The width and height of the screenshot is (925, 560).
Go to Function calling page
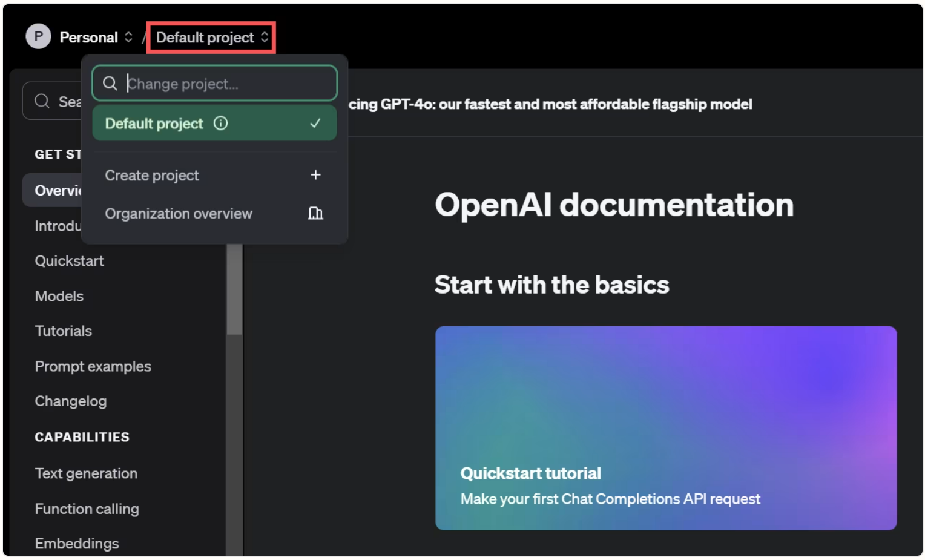[x=87, y=509]
